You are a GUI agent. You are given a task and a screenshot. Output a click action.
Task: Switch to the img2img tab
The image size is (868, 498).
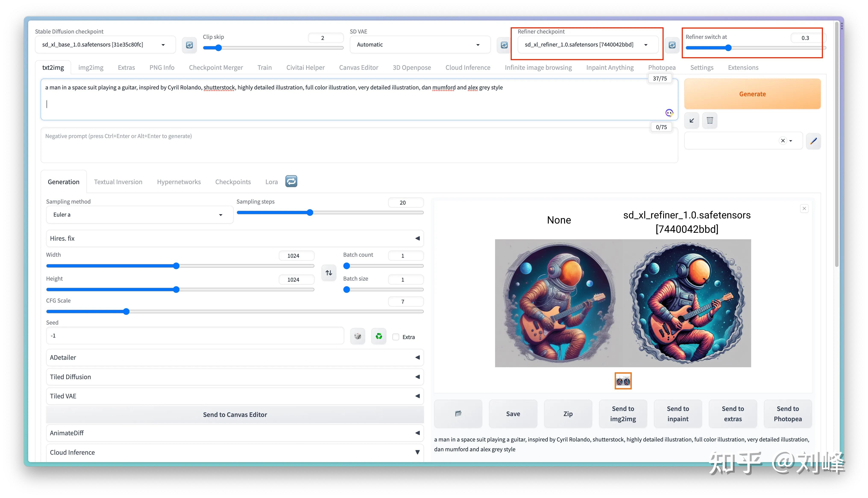(91, 67)
